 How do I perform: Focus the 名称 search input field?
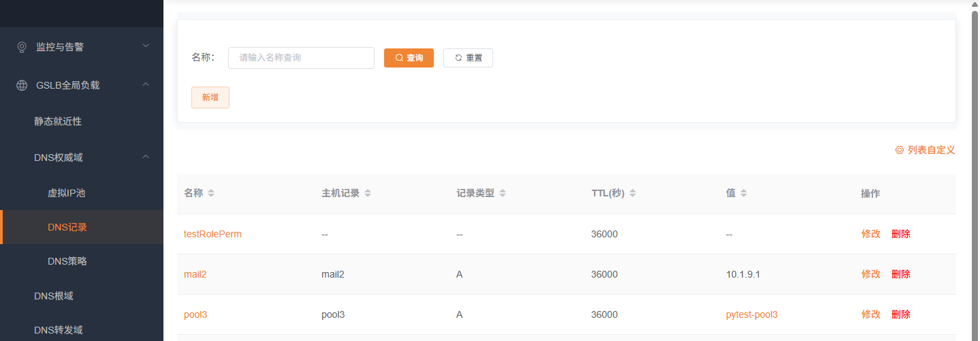coord(301,58)
